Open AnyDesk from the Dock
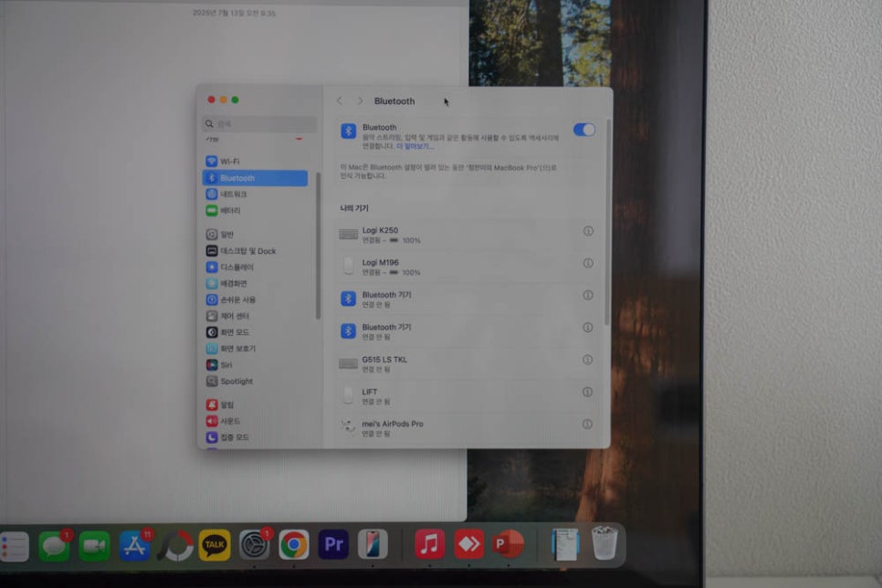This screenshot has height=588, width=882. 469,544
